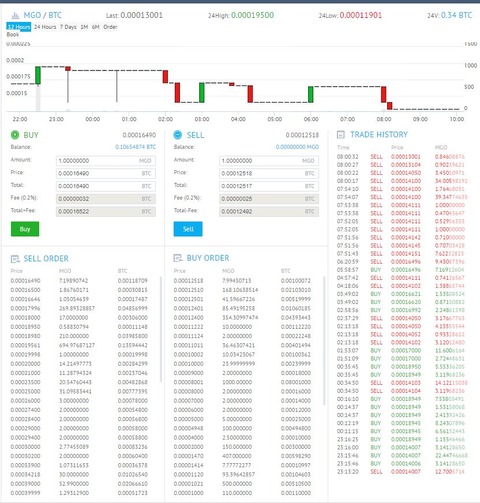The height and width of the screenshot is (503, 480).
Task: Focus the Buy Total input field
Action: pyautogui.click(x=106, y=186)
